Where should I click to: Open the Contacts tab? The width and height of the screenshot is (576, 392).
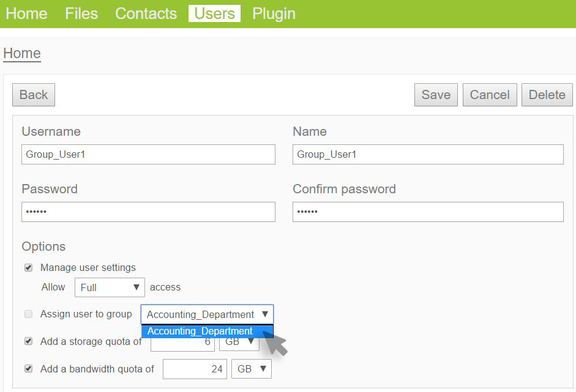pos(146,13)
